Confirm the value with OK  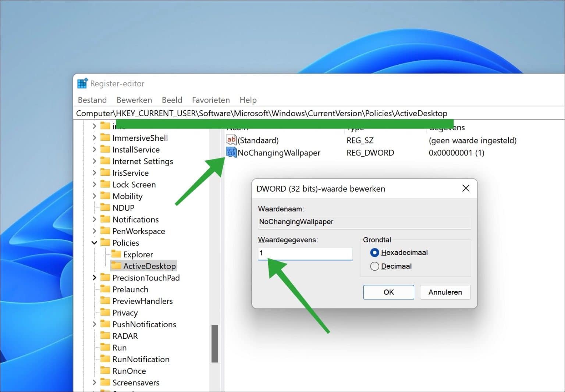coord(388,292)
